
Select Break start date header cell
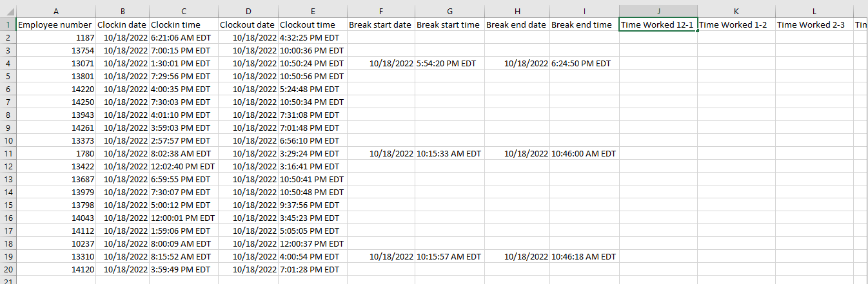380,24
